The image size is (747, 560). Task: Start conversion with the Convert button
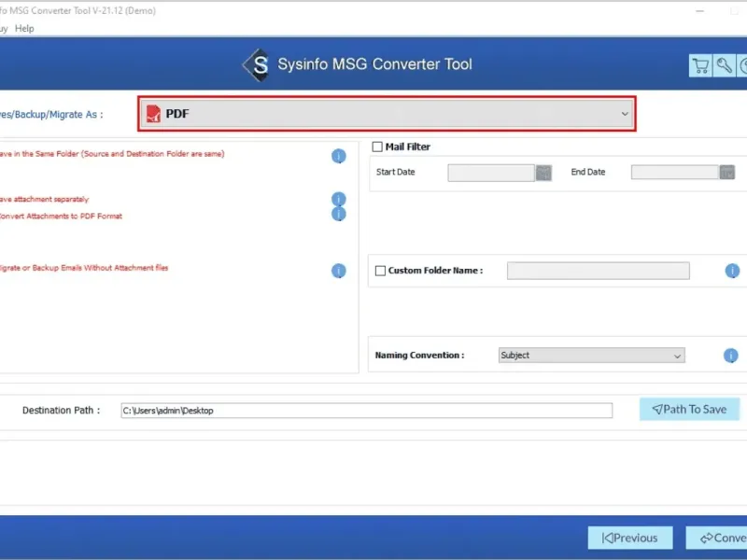pos(716,538)
